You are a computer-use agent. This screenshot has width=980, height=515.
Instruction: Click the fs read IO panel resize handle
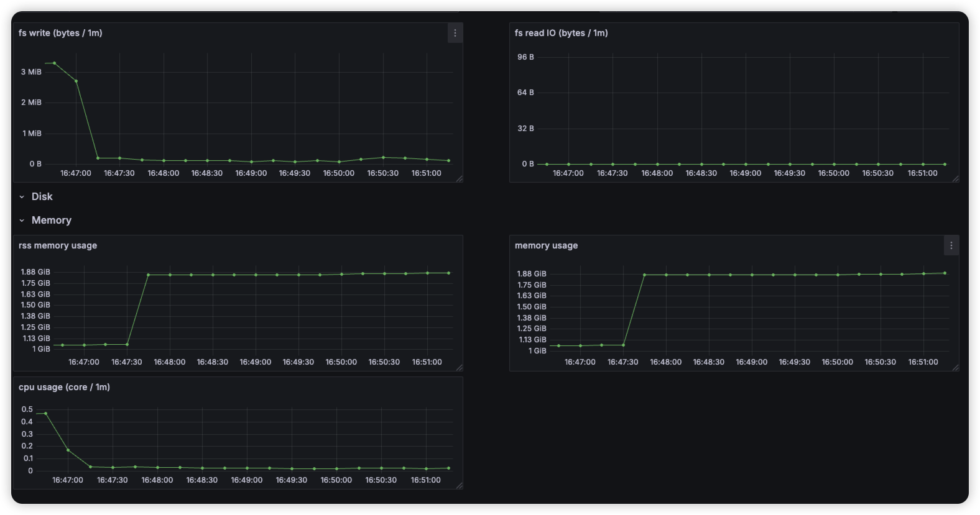955,179
